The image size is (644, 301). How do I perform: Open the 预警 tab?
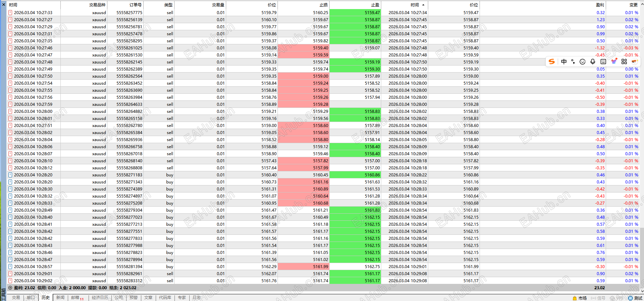coord(134,298)
